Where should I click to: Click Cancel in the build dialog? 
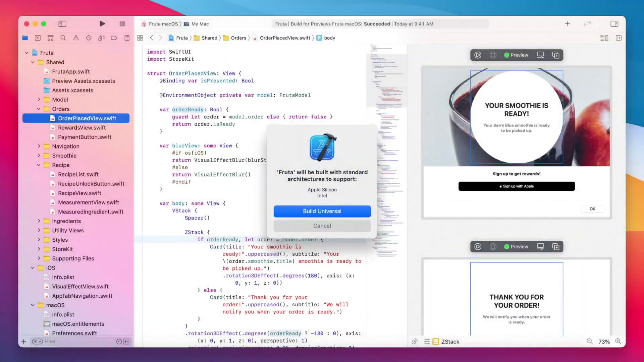click(322, 226)
